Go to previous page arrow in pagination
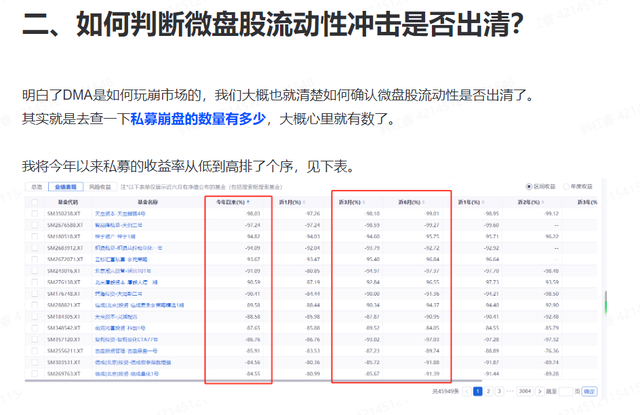This screenshot has height=415, width=640. point(466,391)
